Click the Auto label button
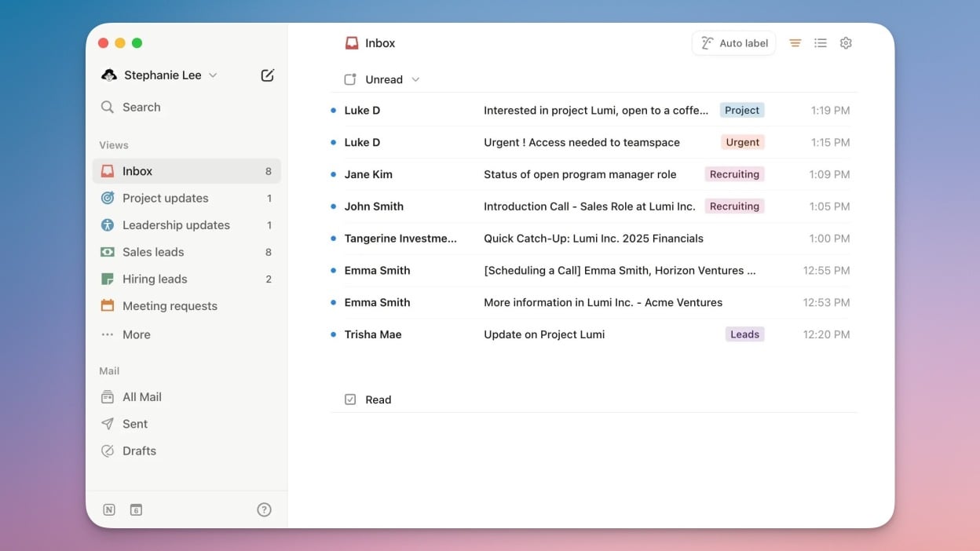980x551 pixels. (x=733, y=43)
